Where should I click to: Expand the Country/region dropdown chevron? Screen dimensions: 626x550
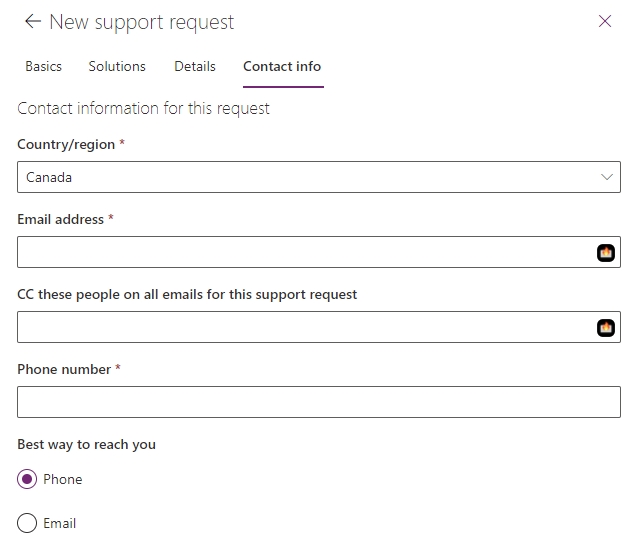point(606,177)
